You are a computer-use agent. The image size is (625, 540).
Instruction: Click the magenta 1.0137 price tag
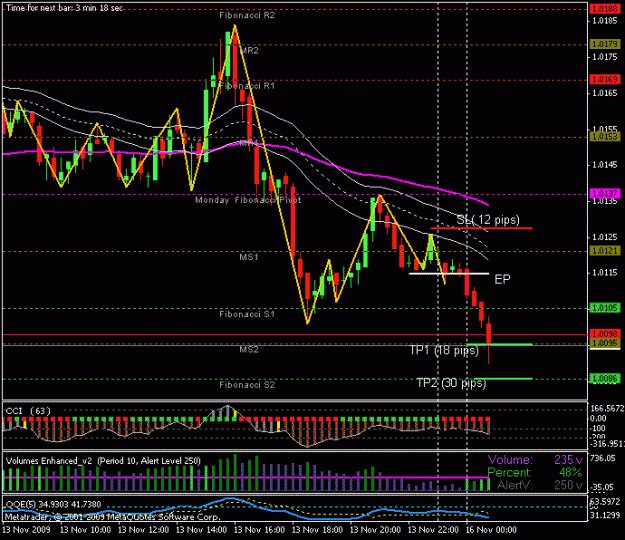(605, 193)
